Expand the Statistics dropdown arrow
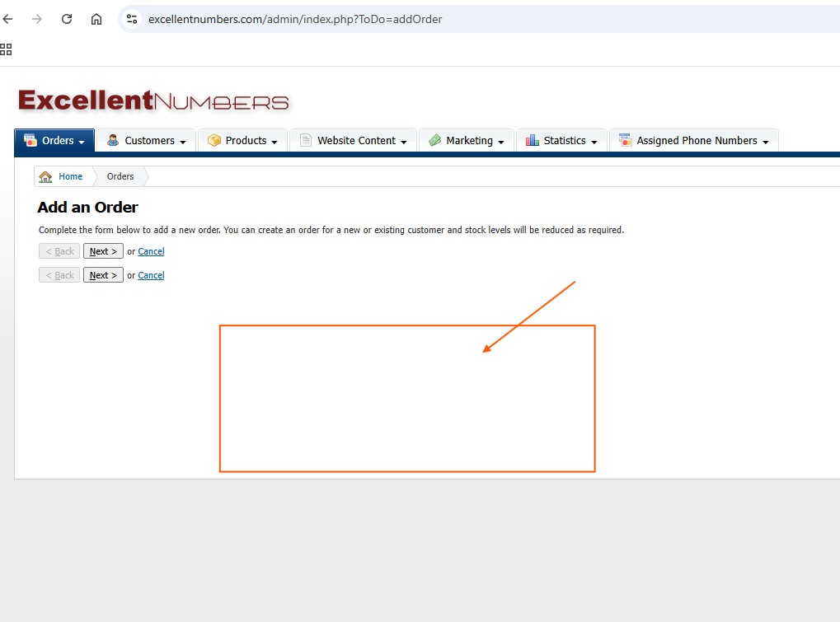The height and width of the screenshot is (622, 840). tap(594, 142)
